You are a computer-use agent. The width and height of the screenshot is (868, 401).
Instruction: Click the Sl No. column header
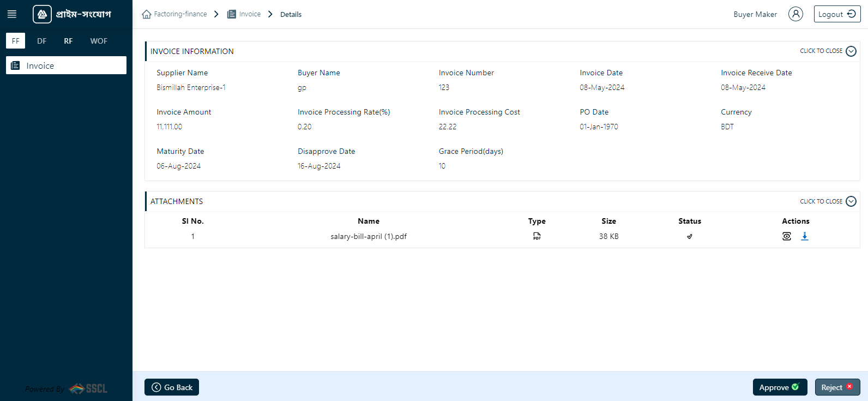pyautogui.click(x=192, y=221)
